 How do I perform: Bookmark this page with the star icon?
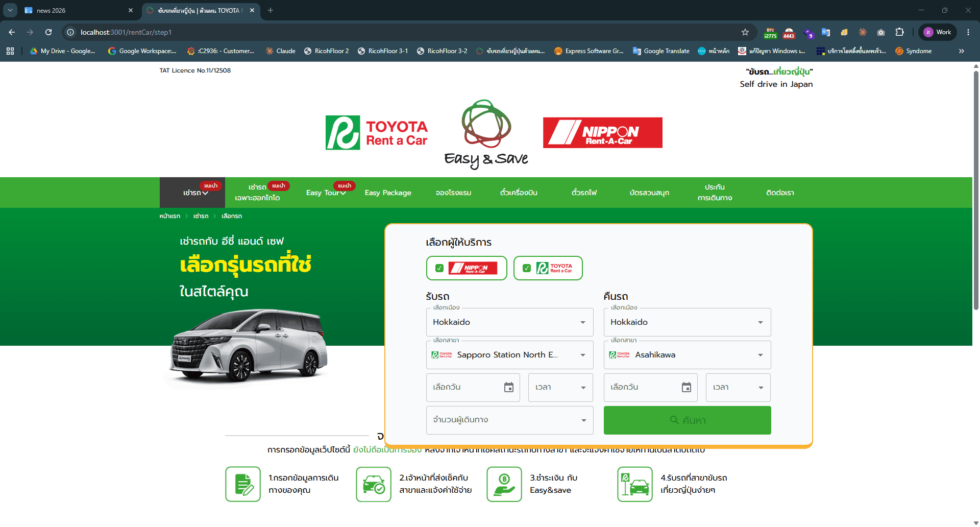coord(745,32)
